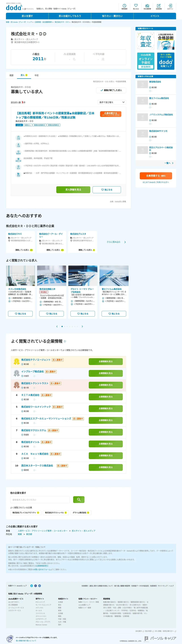This screenshot has width=182, height=644.
Task: Click the 株式会社プレイス＆アビリティ tag
Action: point(26,513)
